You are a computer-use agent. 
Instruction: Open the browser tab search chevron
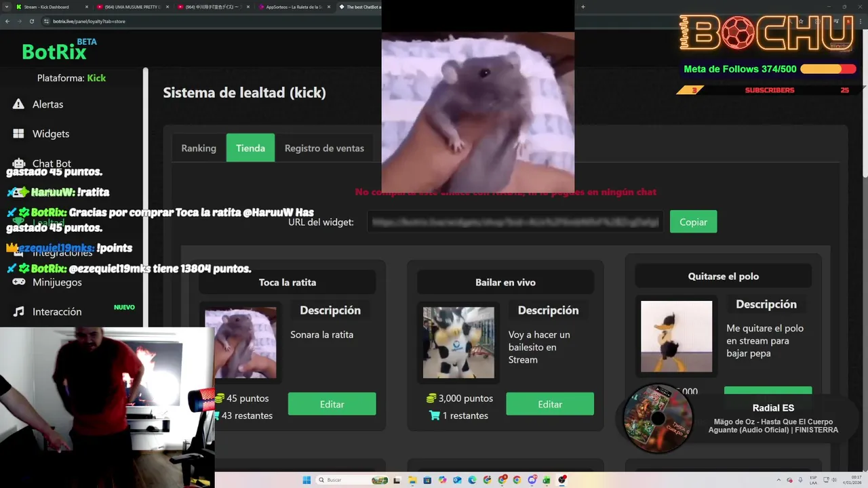coord(7,7)
